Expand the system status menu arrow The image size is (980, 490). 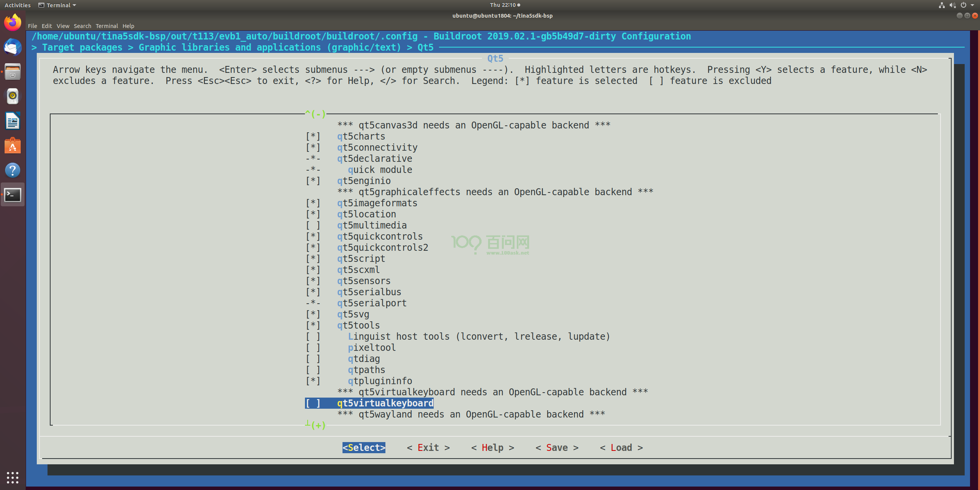click(x=972, y=5)
